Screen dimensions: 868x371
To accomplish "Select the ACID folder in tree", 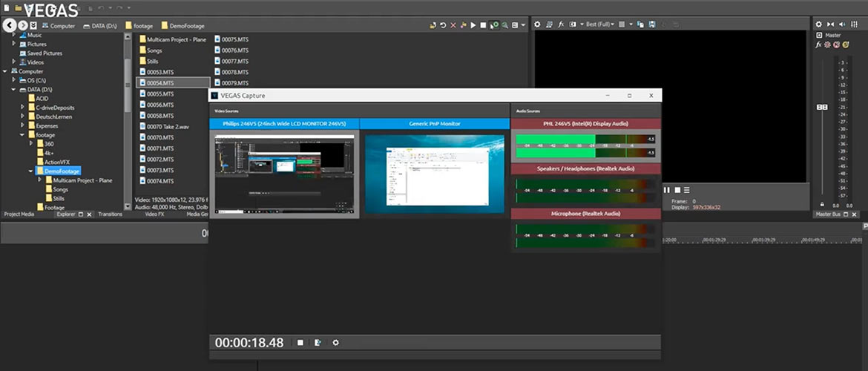I will click(x=38, y=99).
